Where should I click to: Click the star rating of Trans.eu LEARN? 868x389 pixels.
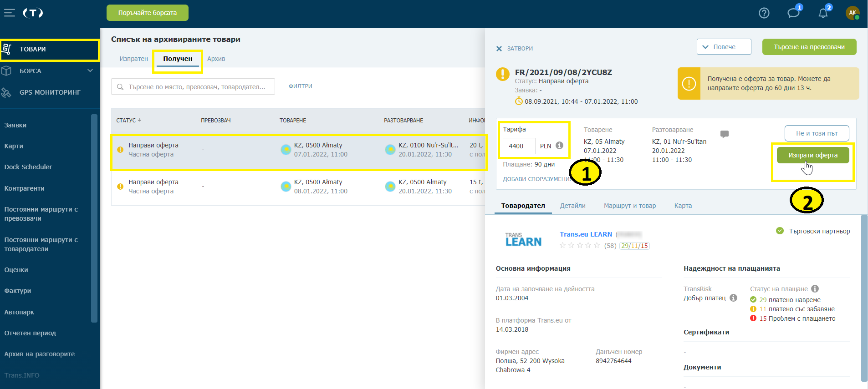[x=580, y=246]
